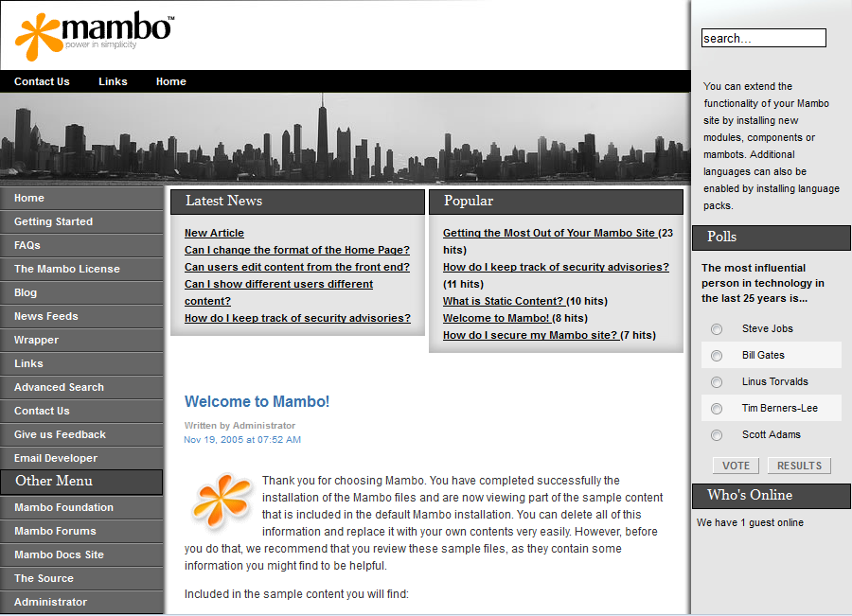The width and height of the screenshot is (852, 616).
Task: Click the 'Nov 19, 2005 at 07:52 AM' date
Action: 241,439
